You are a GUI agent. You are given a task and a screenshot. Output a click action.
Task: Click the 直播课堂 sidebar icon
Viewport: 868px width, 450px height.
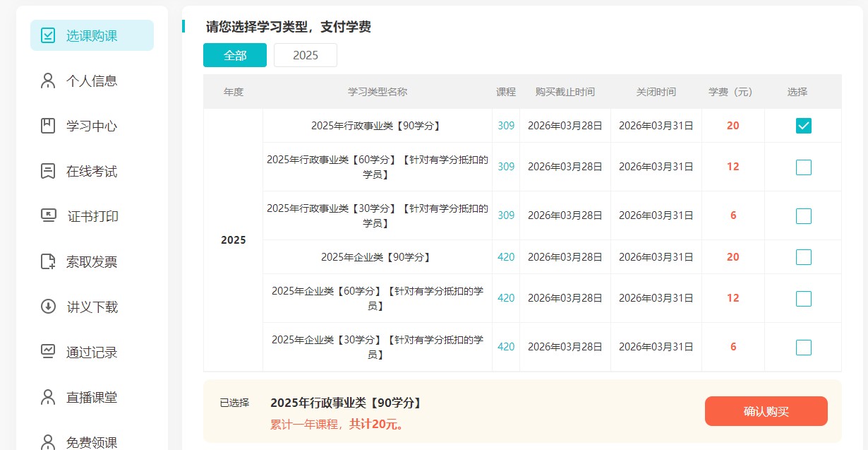(x=48, y=397)
